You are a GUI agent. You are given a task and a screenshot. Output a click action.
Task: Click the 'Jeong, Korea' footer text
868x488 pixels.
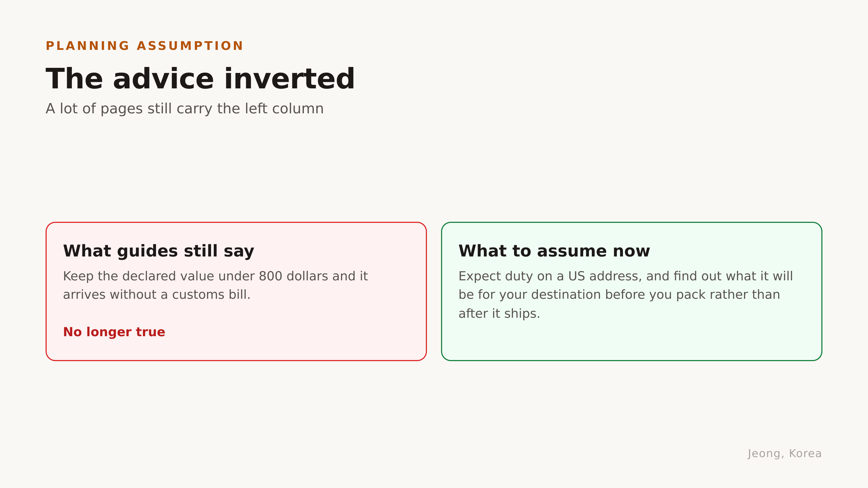[785, 454]
